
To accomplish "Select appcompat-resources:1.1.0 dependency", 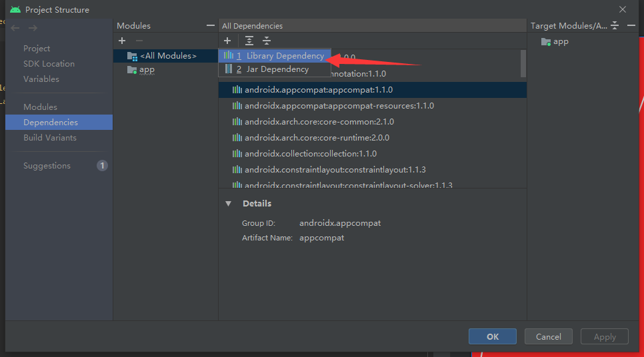I will click(x=373, y=106).
